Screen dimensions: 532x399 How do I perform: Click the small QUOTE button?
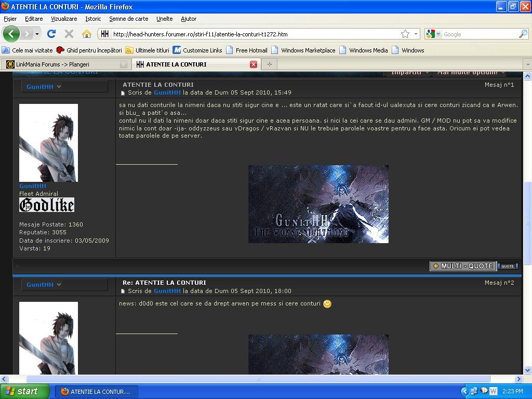tap(508, 267)
